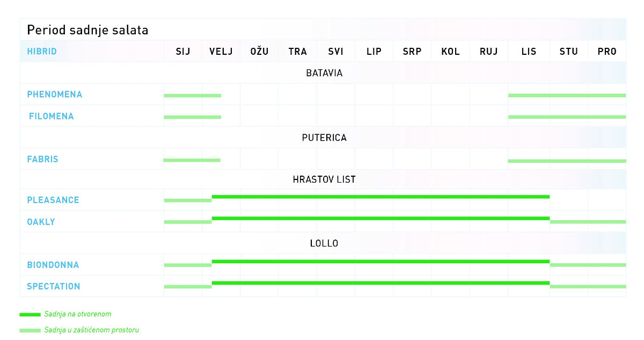Image resolution: width=644 pixels, height=340 pixels.
Task: Click the HIBRID column header
Action: [42, 52]
